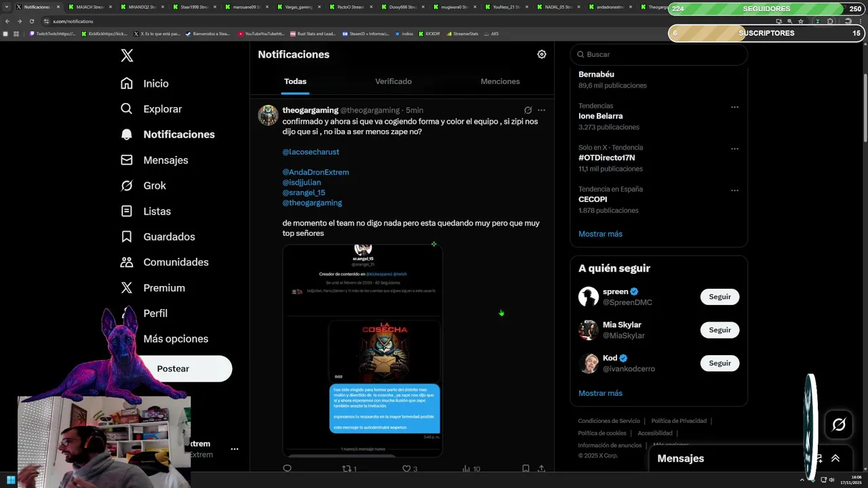Open Guardados bookmarks

click(x=158, y=237)
